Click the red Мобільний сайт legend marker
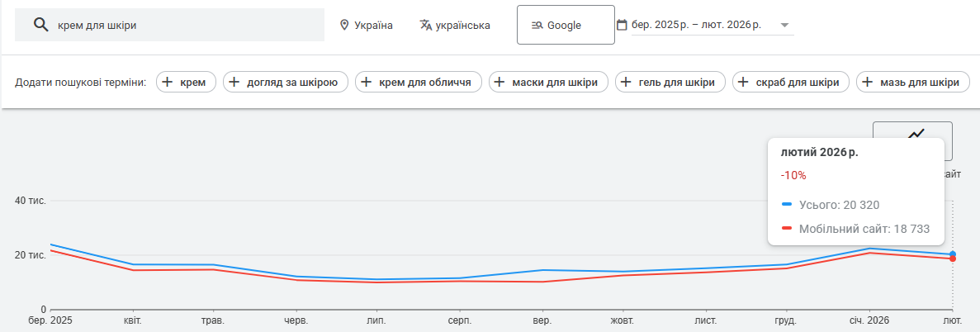The image size is (980, 332). (787, 227)
